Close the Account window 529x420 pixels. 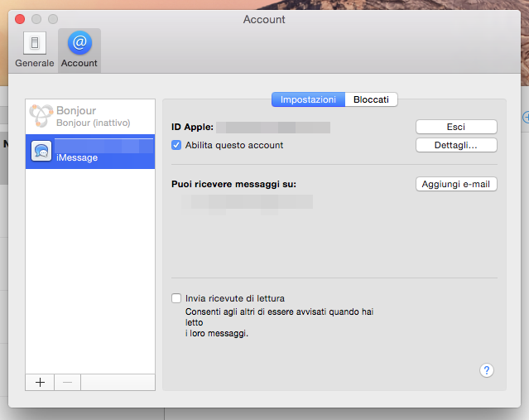[x=20, y=19]
